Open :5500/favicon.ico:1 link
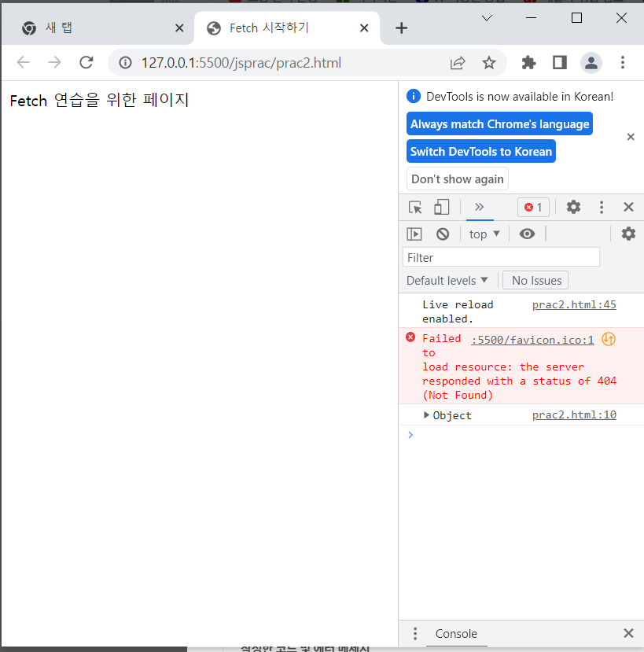This screenshot has height=652, width=644. pos(532,340)
